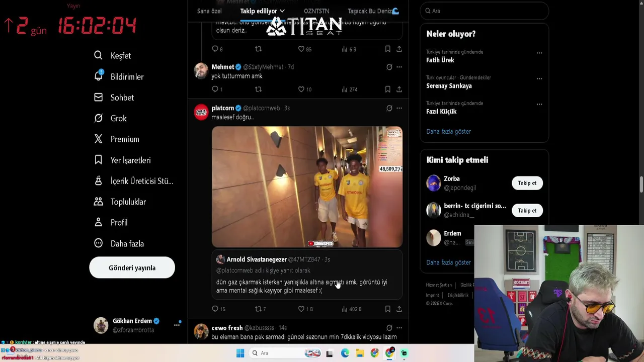644x362 pixels.
Task: Bookmark Mehmet's post
Action: [x=387, y=89]
